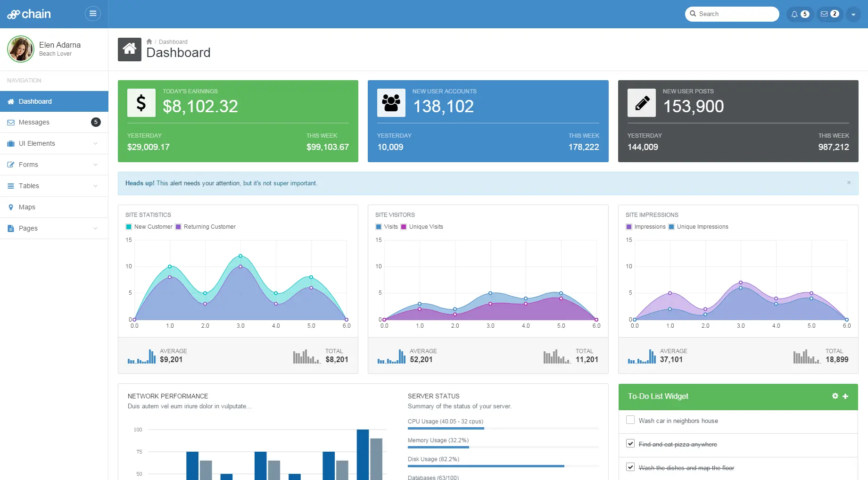Open Tables in the sidebar
The width and height of the screenshot is (868, 480).
54,186
